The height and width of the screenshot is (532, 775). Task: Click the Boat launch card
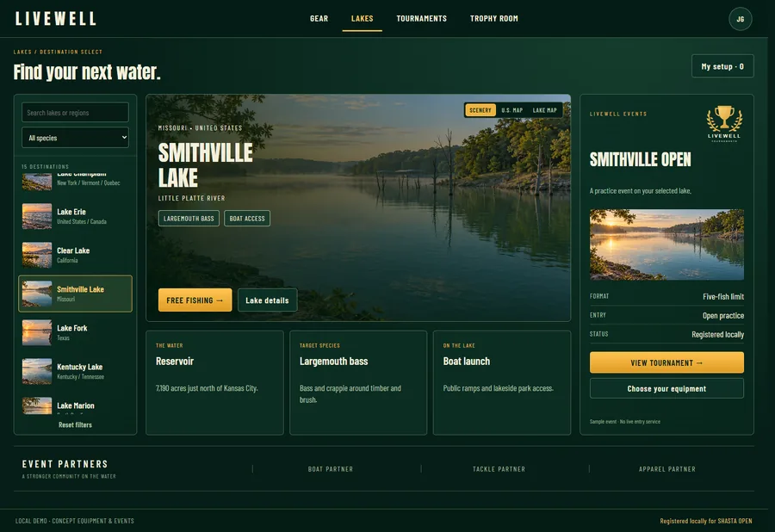pyautogui.click(x=502, y=383)
